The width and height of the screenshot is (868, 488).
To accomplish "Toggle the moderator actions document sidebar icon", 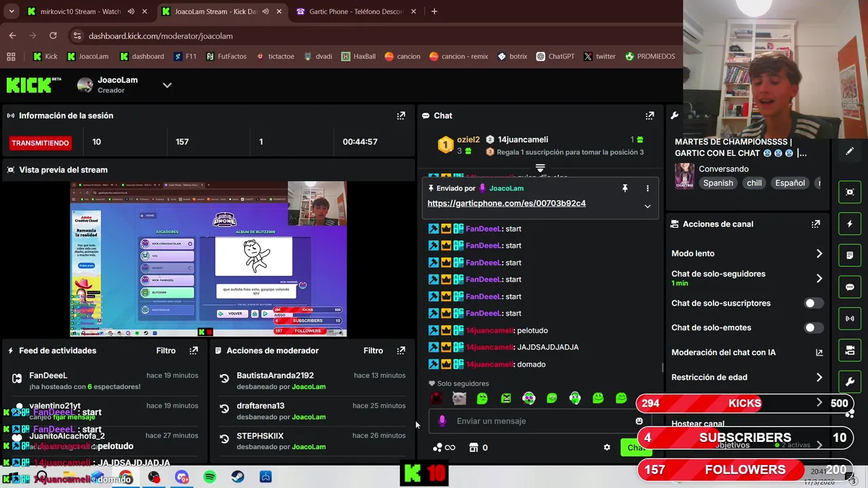I will click(850, 256).
